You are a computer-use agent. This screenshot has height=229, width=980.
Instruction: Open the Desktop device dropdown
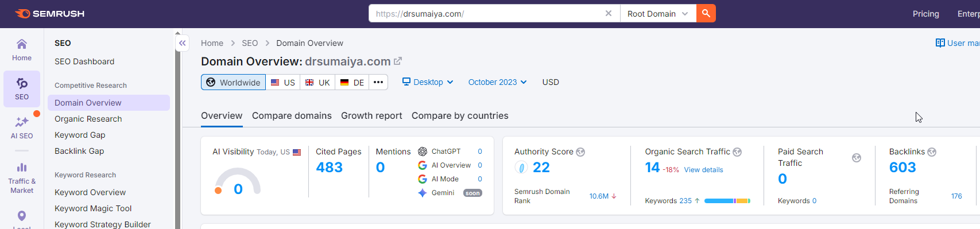428,82
